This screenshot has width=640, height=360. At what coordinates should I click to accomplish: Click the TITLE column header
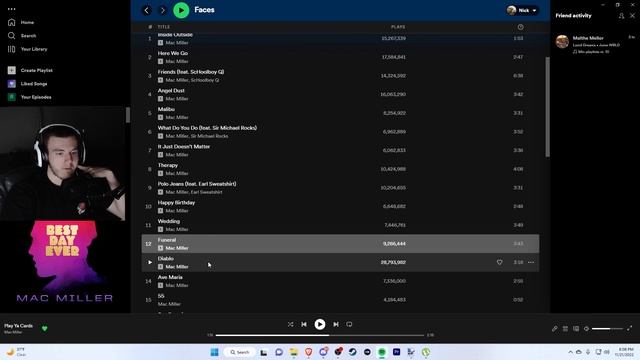[164, 27]
